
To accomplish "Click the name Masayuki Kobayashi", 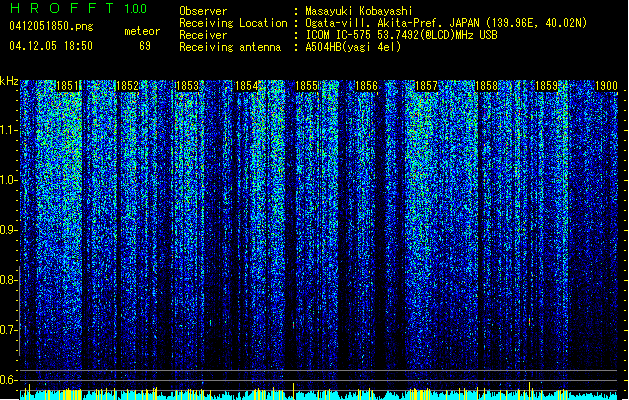I will tap(359, 11).
